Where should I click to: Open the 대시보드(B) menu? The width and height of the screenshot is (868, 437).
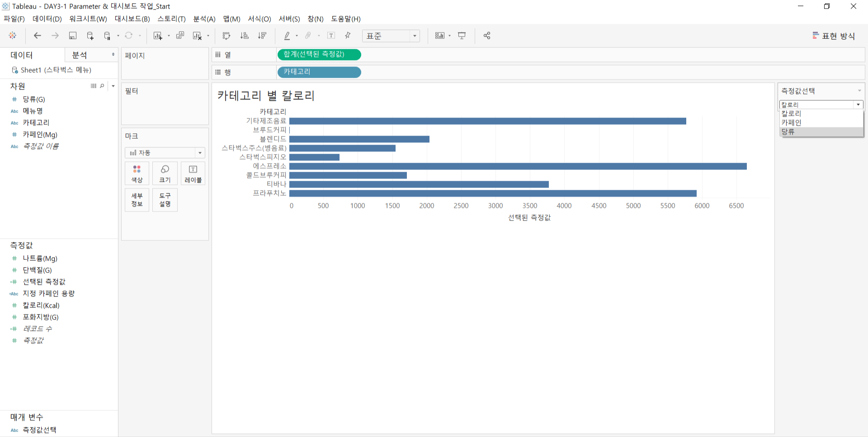click(132, 19)
